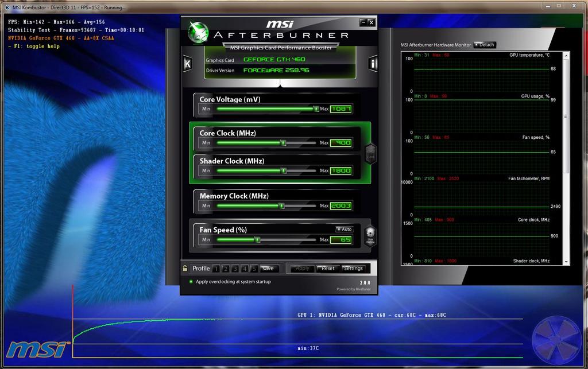588x369 pixels.
Task: Click the 'Shader clock, MHz' graph label
Action: (x=531, y=261)
